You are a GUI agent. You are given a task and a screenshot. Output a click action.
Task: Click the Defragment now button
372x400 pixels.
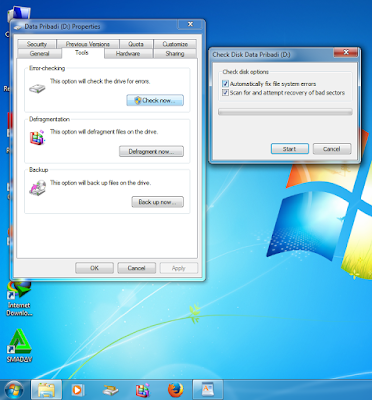[x=151, y=151]
